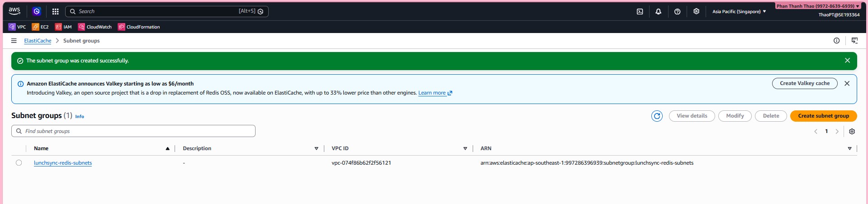Go to the next page of subnet groups
Screen dimensions: 868x204
coord(837,131)
